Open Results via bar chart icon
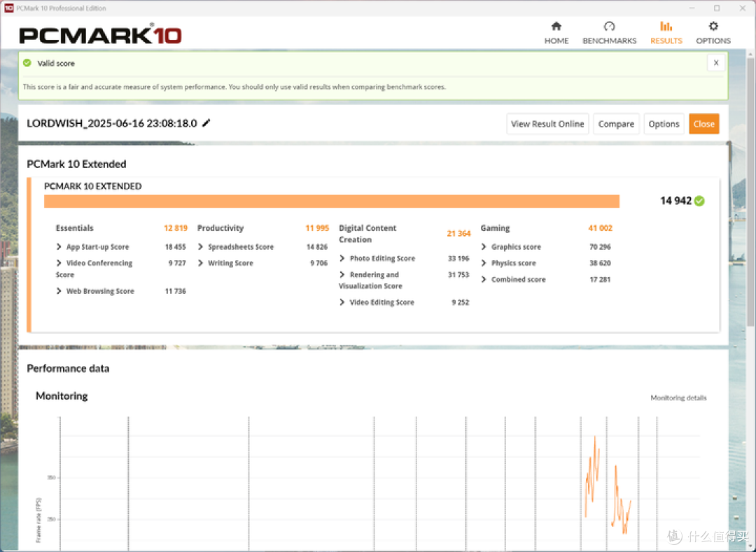 (666, 26)
